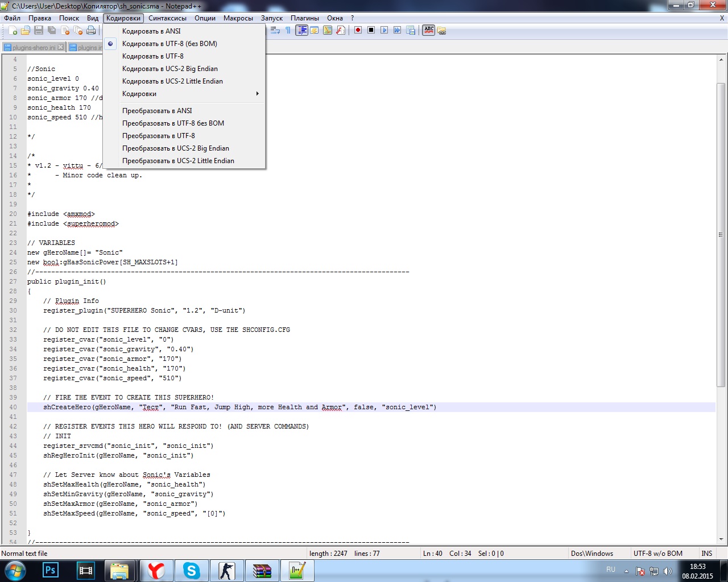Viewport: 728px width, 582px height.
Task: Close the document with the menu-bar X
Action: coord(722,18)
